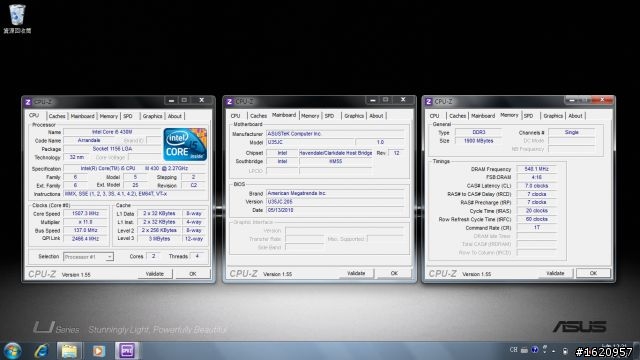640x360 pixels.
Task: Click OK in the Mainboard window
Action: click(394, 273)
